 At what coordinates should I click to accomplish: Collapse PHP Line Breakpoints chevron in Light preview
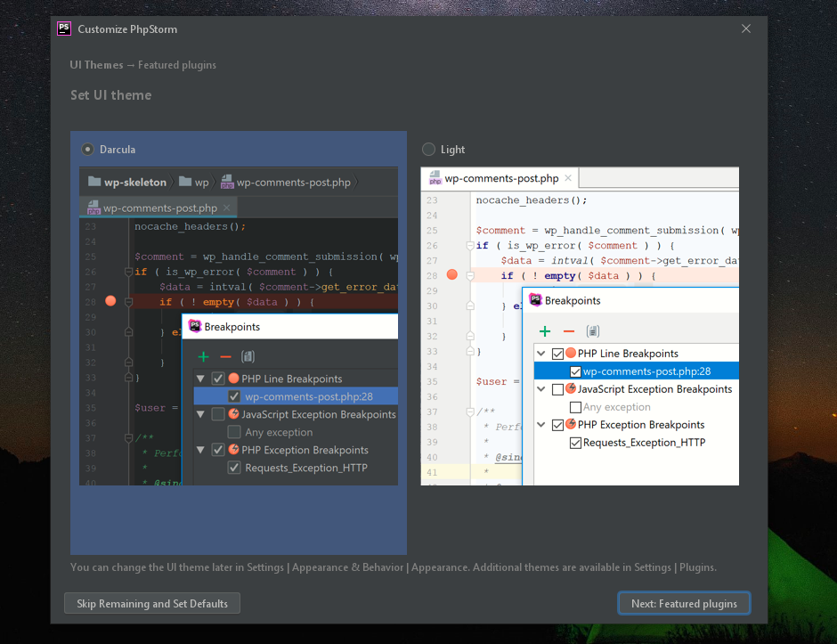(541, 354)
